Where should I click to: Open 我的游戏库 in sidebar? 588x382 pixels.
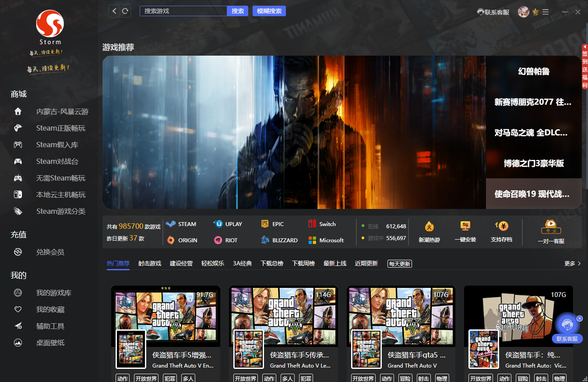(x=53, y=293)
